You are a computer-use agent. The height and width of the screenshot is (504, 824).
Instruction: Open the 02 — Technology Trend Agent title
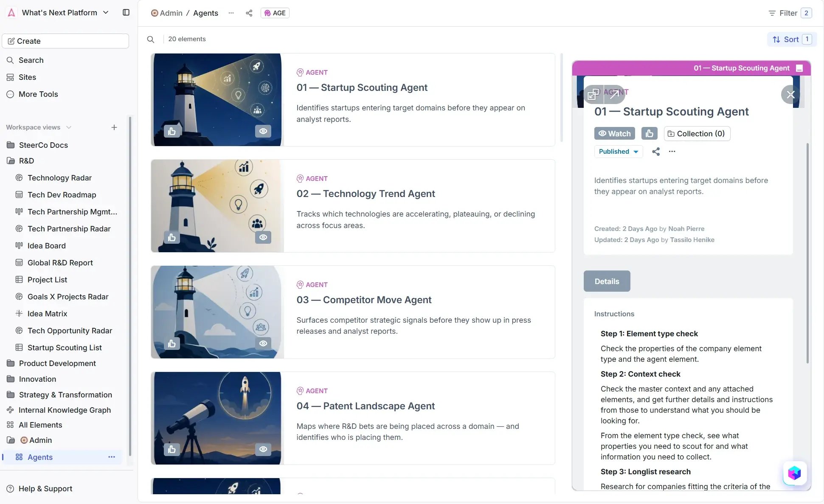coord(366,194)
